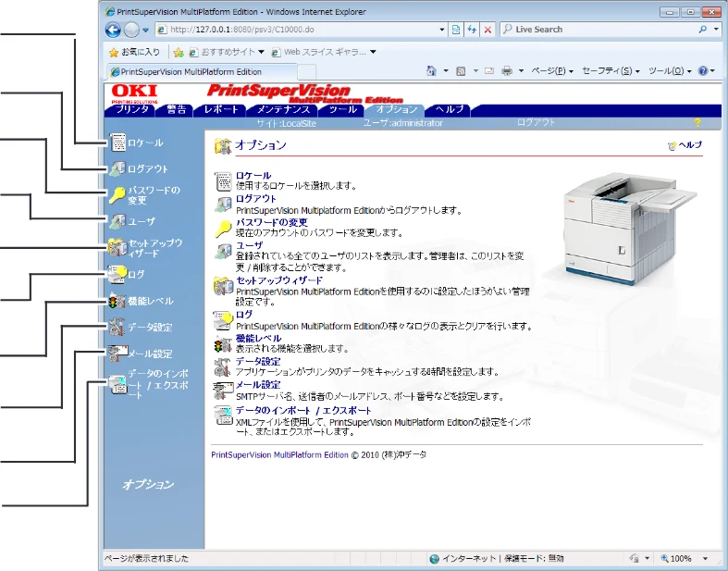
Task: Expand the おすすめサイト dropdown
Action: point(261,52)
